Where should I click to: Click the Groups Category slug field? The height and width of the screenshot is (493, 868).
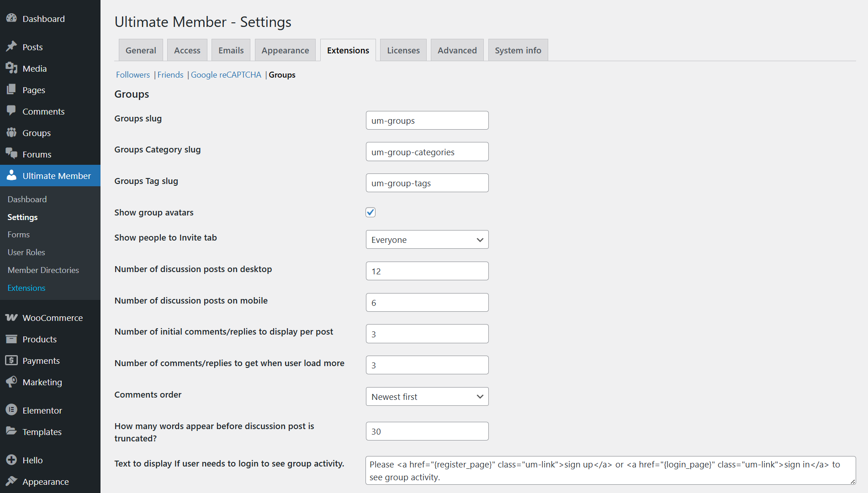tap(427, 152)
